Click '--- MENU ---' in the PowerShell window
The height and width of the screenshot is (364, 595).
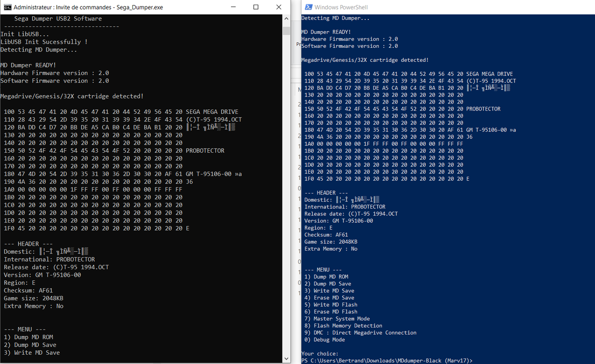[323, 270]
